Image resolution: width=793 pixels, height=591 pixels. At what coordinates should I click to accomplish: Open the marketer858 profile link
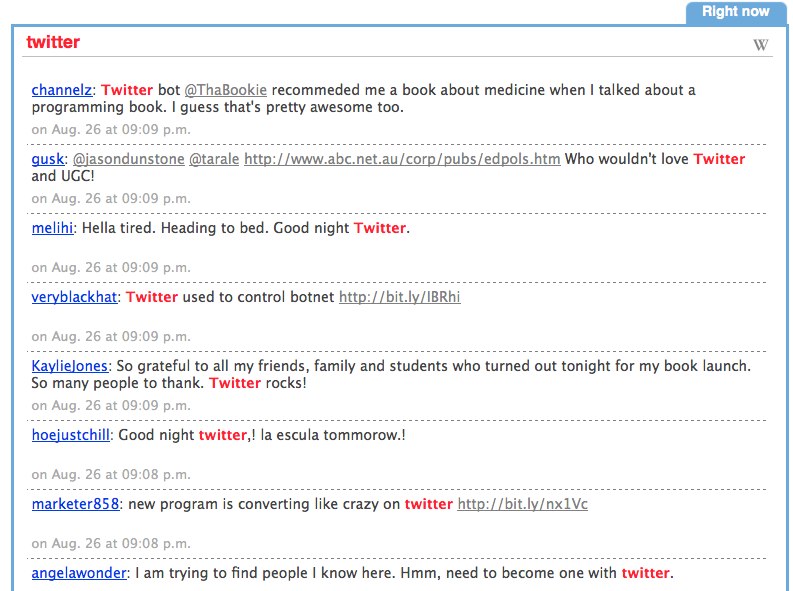tap(76, 504)
